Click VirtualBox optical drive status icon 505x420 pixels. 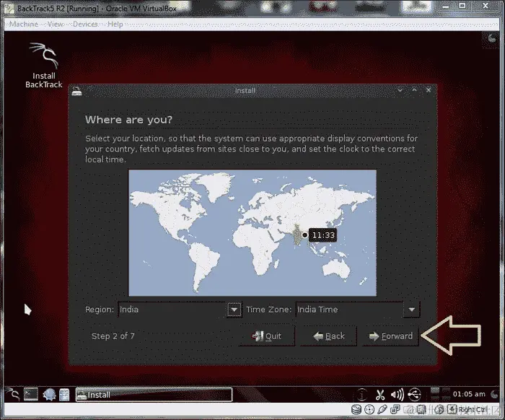point(369,410)
